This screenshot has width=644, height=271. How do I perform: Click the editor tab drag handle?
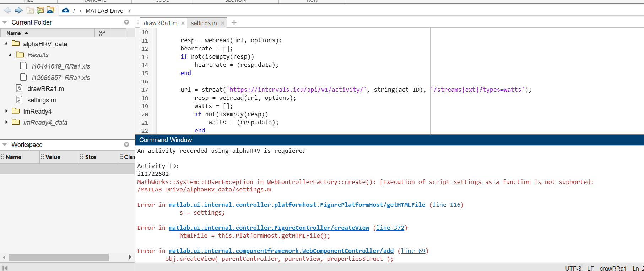coord(138,23)
